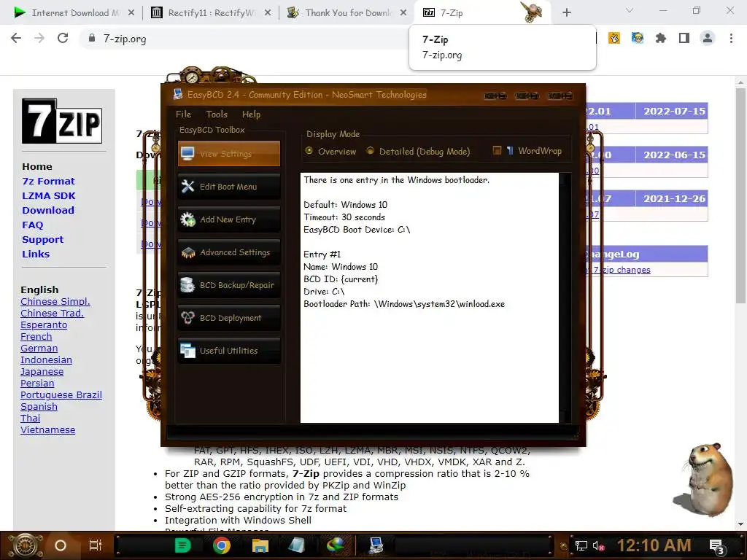The image size is (747, 560).
Task: Open Chrome profile avatar
Action: coord(708,38)
